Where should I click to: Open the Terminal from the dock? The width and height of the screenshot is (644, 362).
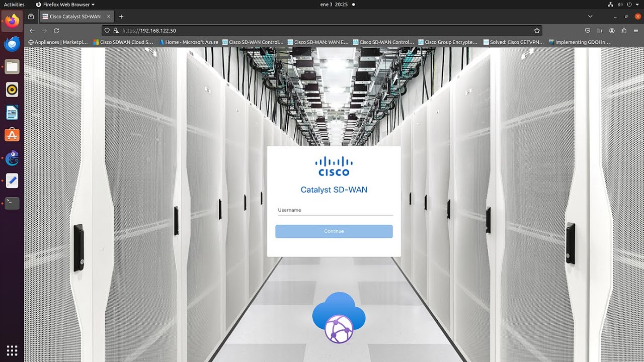coord(12,203)
